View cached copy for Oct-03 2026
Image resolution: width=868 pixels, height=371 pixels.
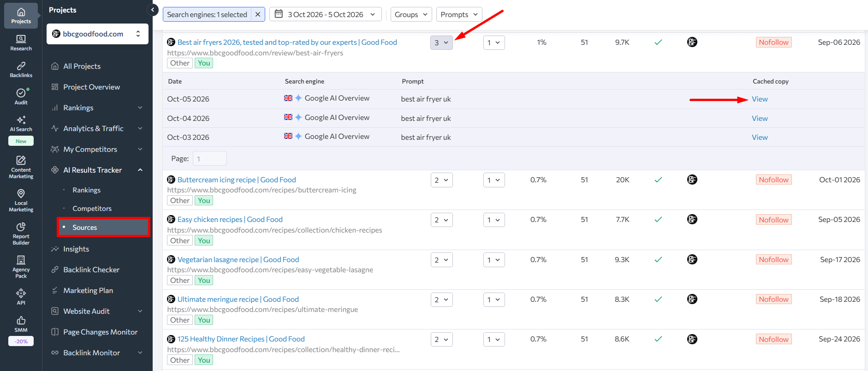click(760, 137)
